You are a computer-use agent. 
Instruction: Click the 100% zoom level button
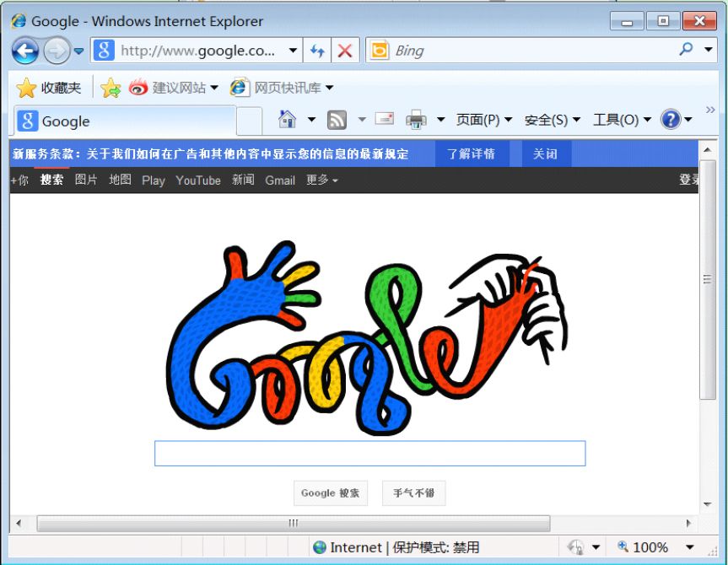pyautogui.click(x=643, y=547)
